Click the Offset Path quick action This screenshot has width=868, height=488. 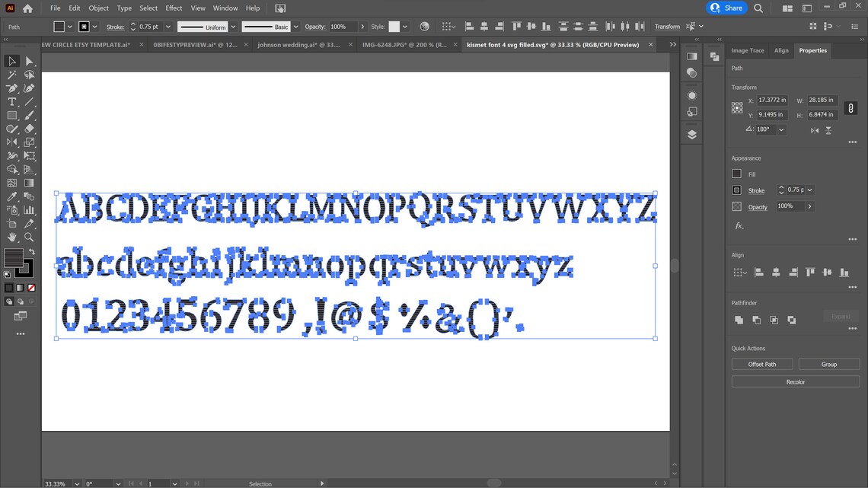(x=761, y=364)
